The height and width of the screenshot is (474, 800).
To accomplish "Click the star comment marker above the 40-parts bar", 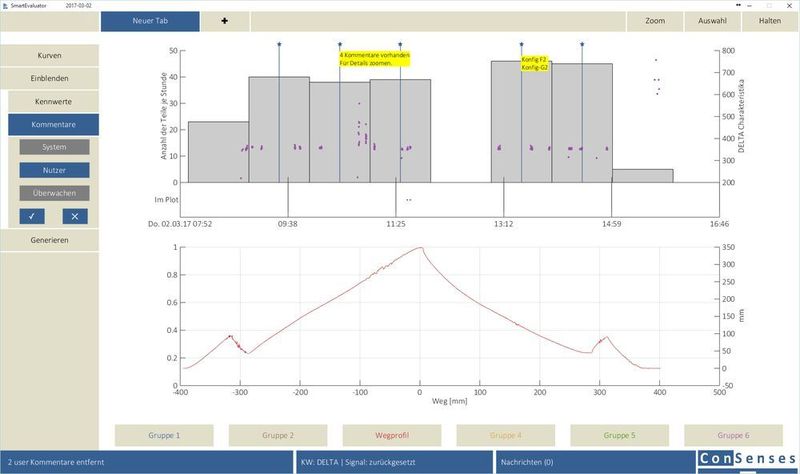I will [x=279, y=44].
